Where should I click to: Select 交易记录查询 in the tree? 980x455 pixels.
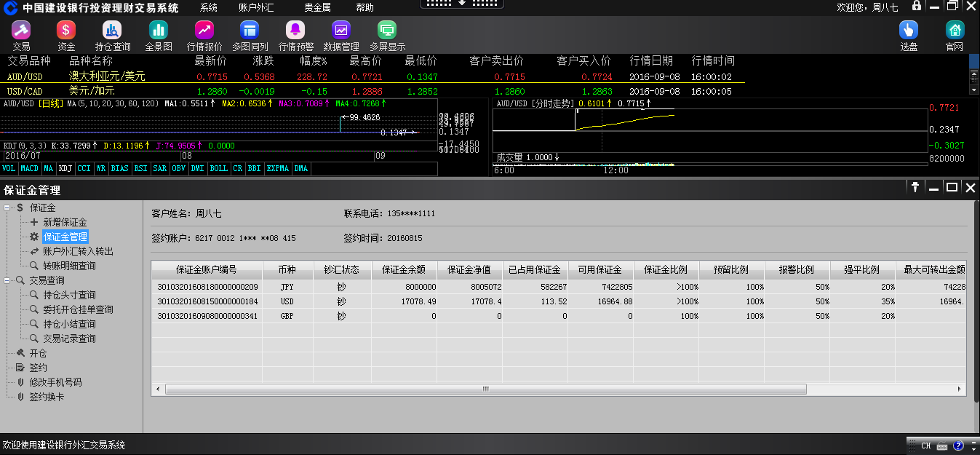point(69,339)
